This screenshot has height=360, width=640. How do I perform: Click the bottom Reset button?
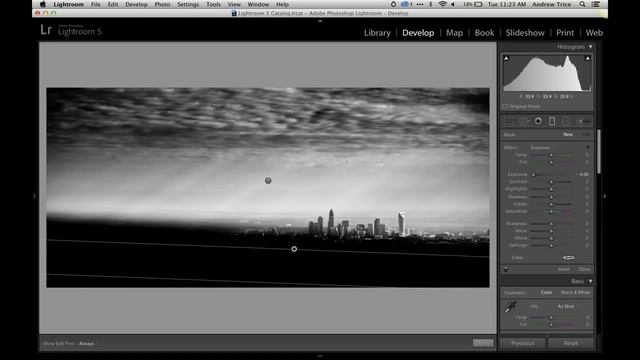tap(571, 343)
